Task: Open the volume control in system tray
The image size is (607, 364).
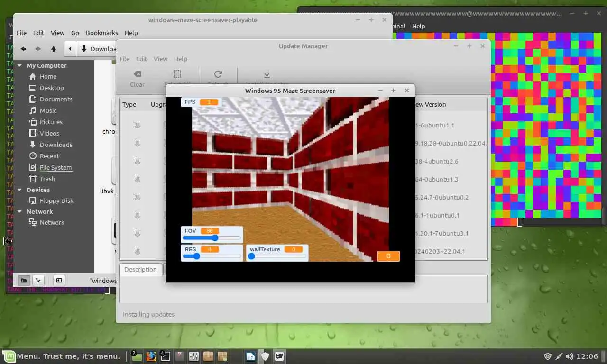Action: click(569, 356)
